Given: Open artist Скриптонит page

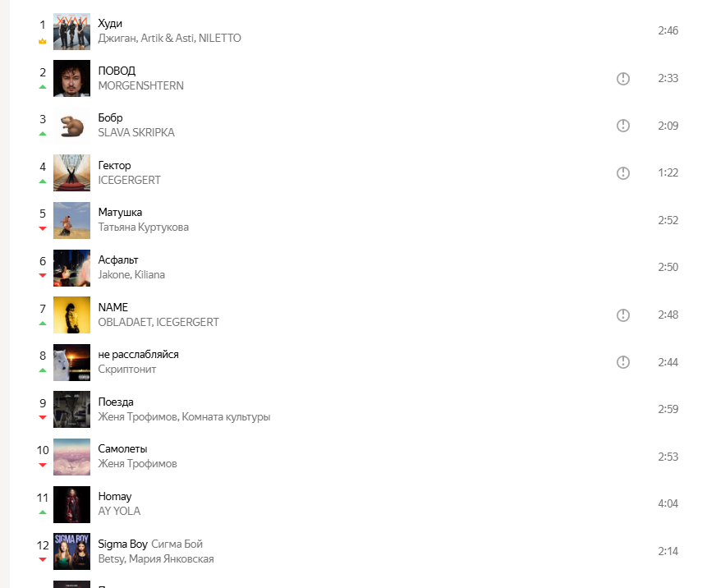Looking at the screenshot, I should (127, 370).
